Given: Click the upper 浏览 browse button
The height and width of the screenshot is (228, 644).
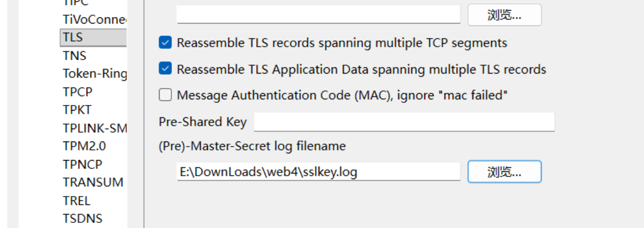Looking at the screenshot, I should [x=504, y=15].
